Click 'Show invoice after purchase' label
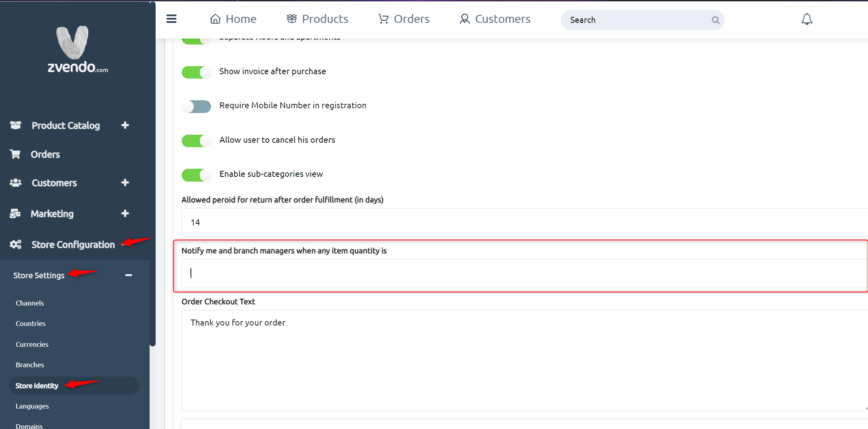The image size is (868, 429). point(272,71)
